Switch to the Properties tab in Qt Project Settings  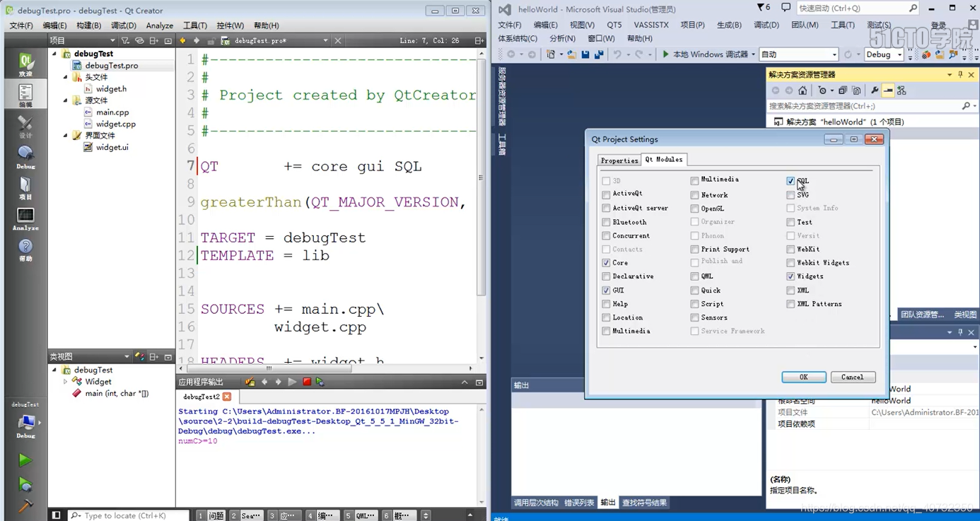pyautogui.click(x=619, y=160)
